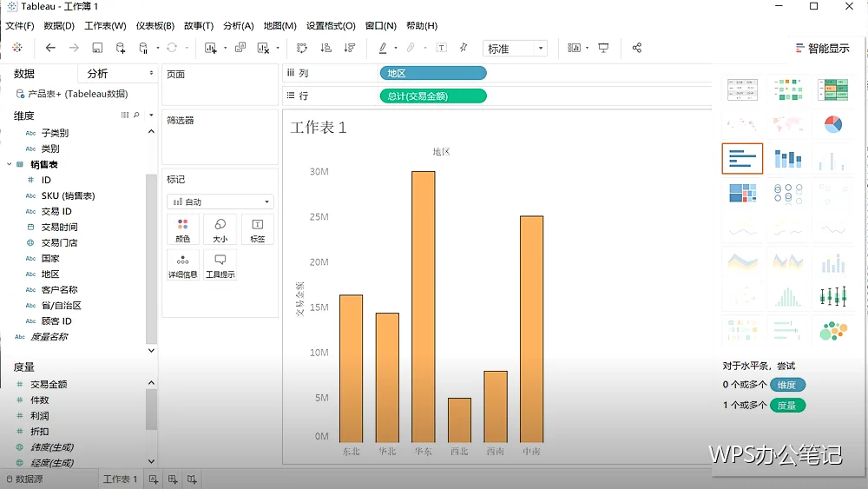Open the 自动 mark type dropdown
The image size is (868, 489).
[x=220, y=202]
